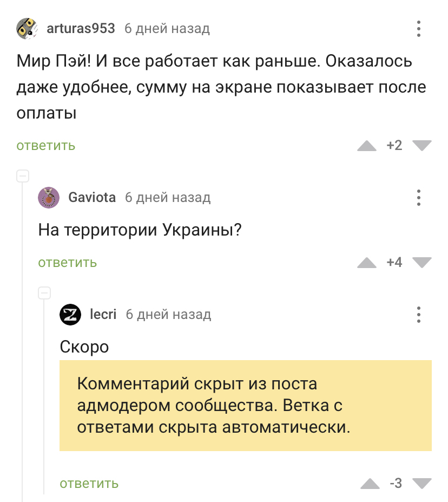The height and width of the screenshot is (502, 448).
Task: Downvote the arturas953 comment
Action: 421,145
